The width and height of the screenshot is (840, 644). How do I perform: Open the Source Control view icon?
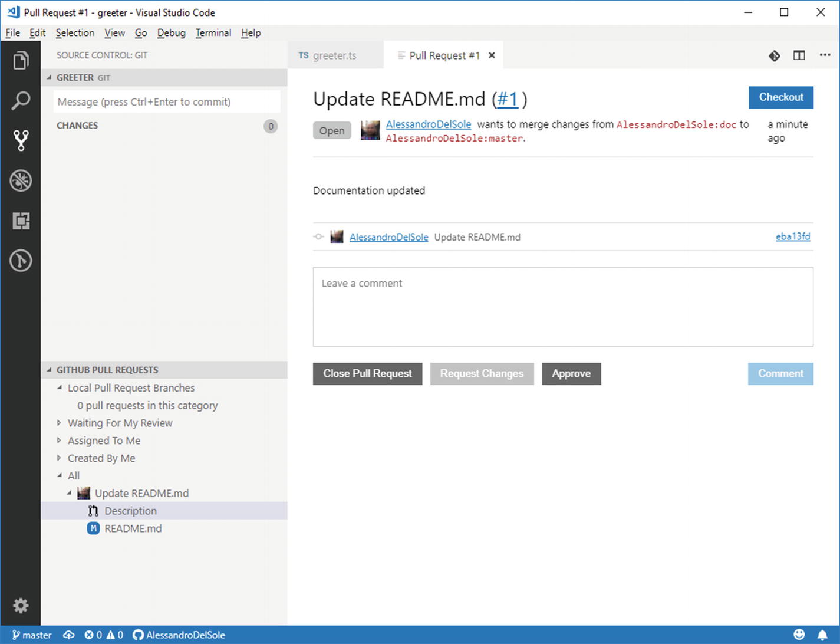pyautogui.click(x=21, y=140)
